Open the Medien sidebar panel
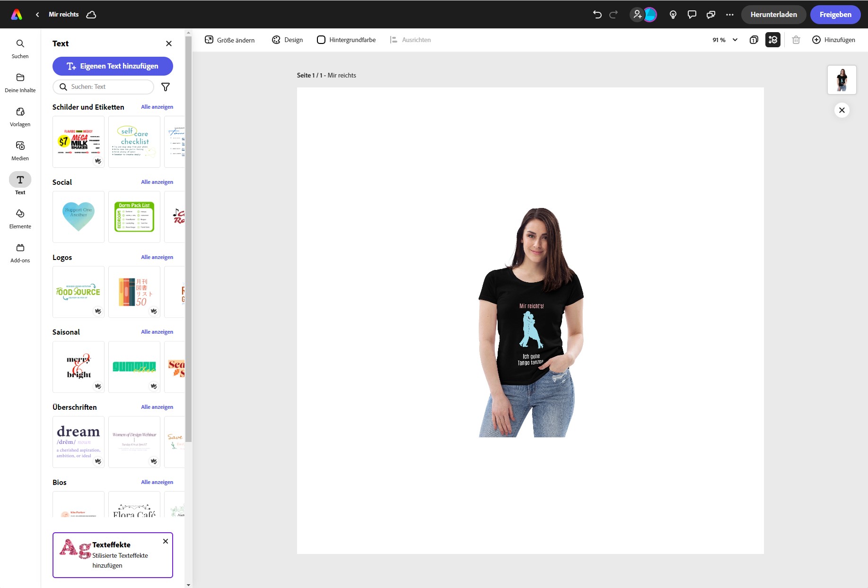This screenshot has height=588, width=868. 20,151
